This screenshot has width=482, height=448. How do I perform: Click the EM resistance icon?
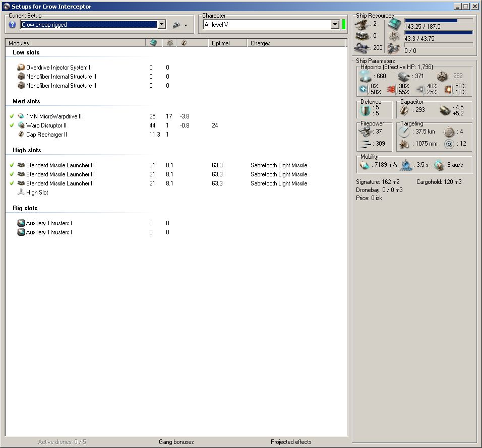[x=364, y=89]
